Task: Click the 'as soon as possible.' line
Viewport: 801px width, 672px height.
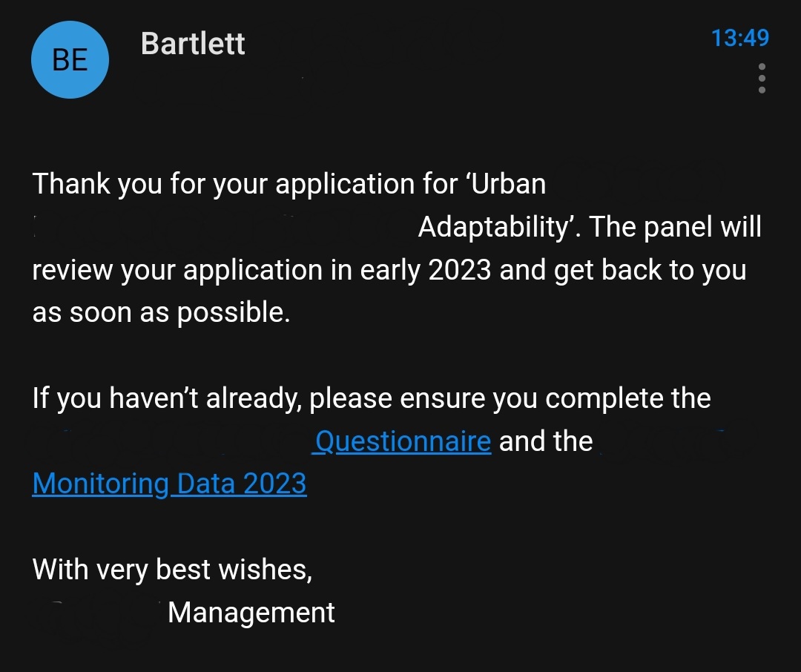Action: tap(161, 312)
